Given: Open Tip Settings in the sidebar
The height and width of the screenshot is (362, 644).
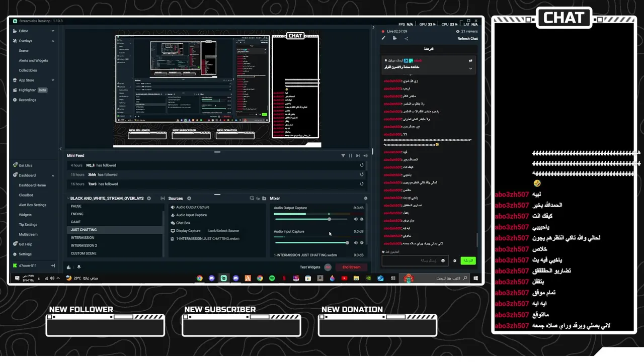Looking at the screenshot, I should (x=28, y=225).
